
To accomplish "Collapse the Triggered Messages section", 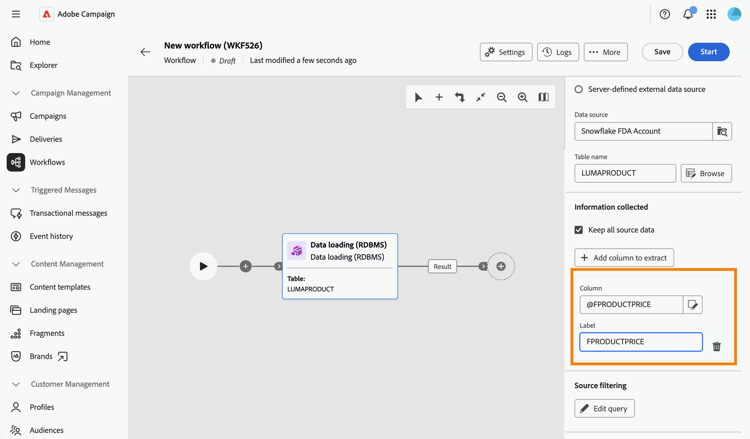I will pos(16,190).
